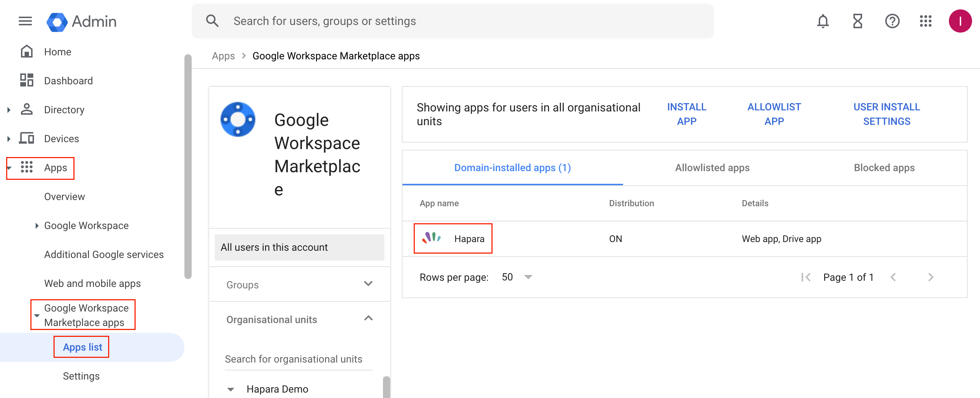Screen dimensions: 980x398
Task: Click Search for organisational units field
Action: coord(299,359)
